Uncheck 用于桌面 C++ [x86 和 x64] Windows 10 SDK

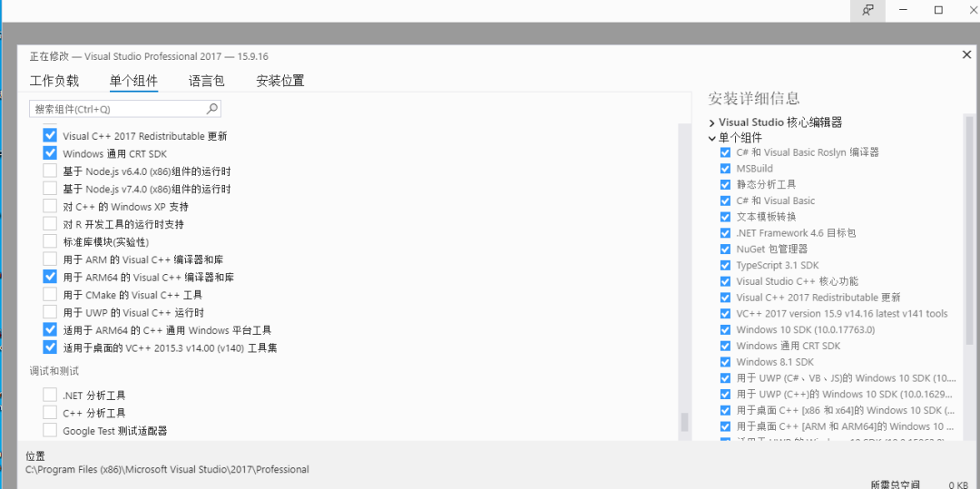click(725, 410)
